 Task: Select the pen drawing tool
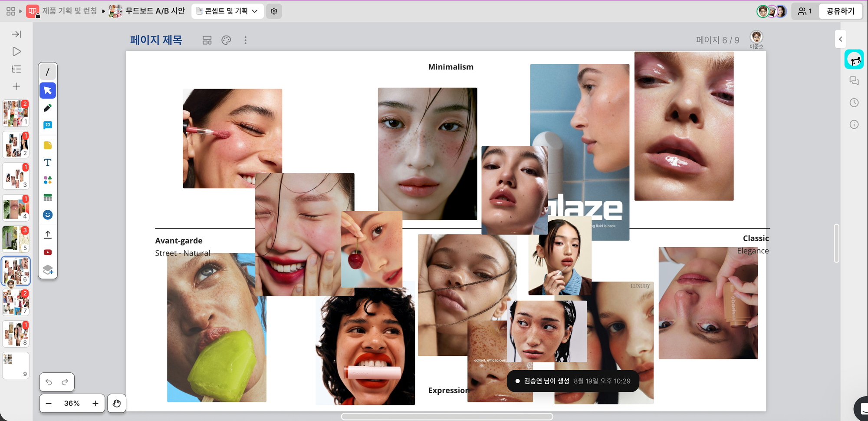48,108
